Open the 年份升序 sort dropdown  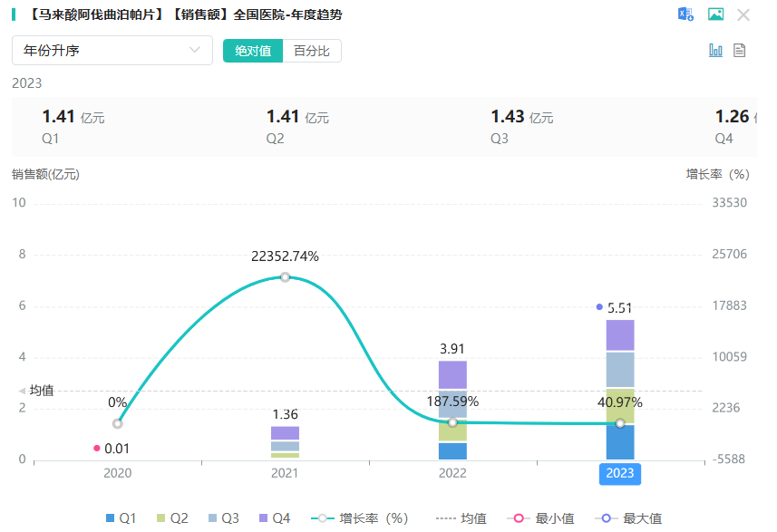112,50
